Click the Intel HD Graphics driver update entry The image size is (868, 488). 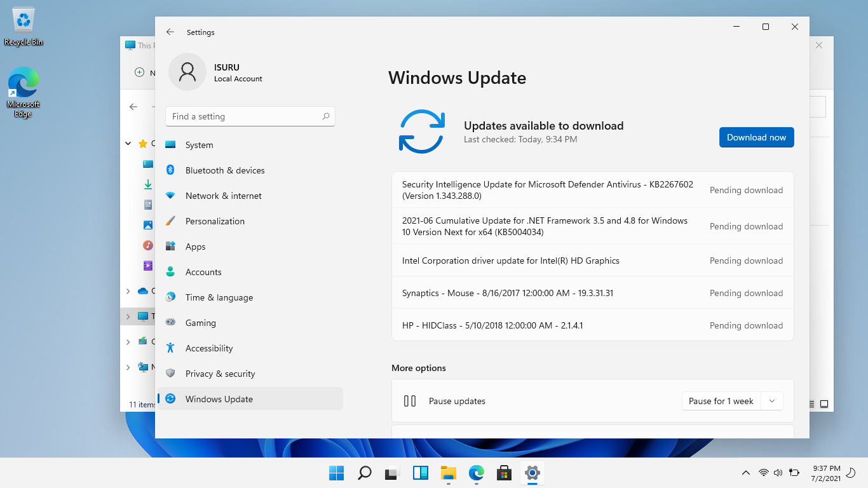pos(593,261)
